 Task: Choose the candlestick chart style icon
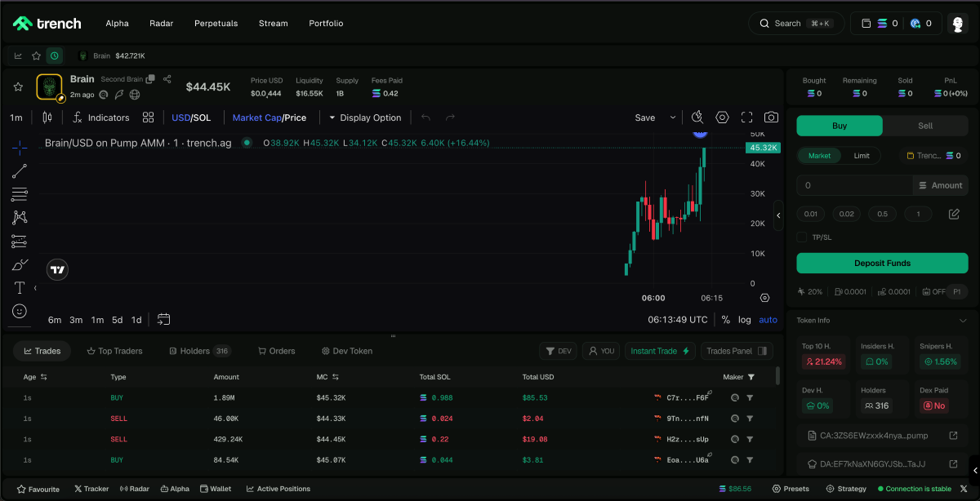point(47,117)
